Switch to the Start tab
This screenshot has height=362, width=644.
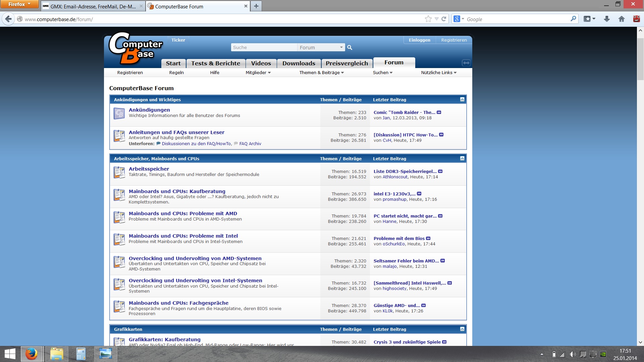point(173,63)
